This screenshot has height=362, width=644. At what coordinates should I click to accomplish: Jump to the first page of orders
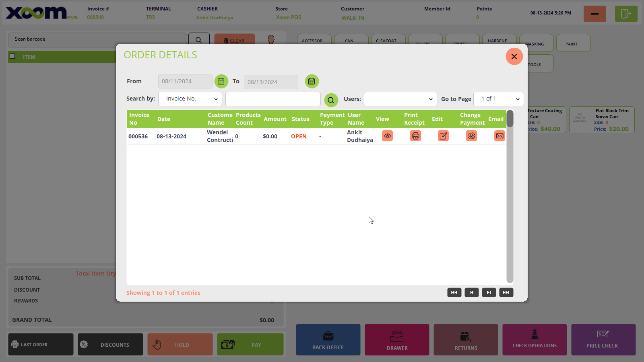point(454,292)
